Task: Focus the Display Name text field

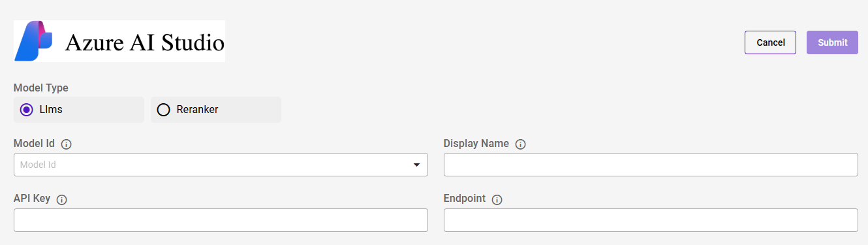Action: 651,165
